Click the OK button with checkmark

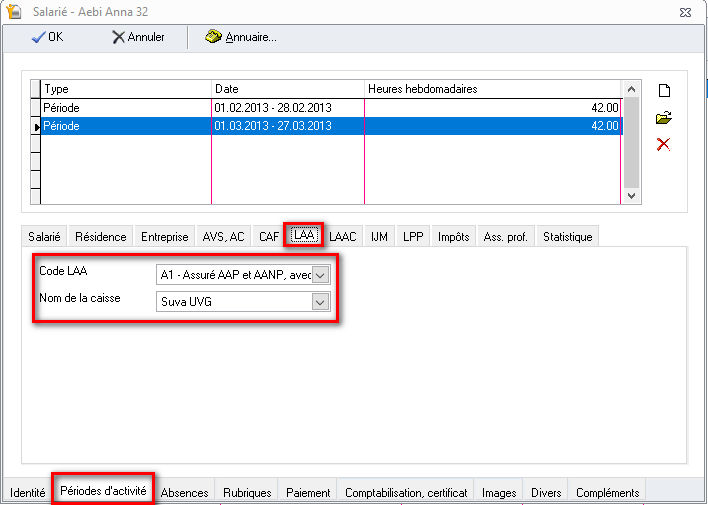[47, 37]
